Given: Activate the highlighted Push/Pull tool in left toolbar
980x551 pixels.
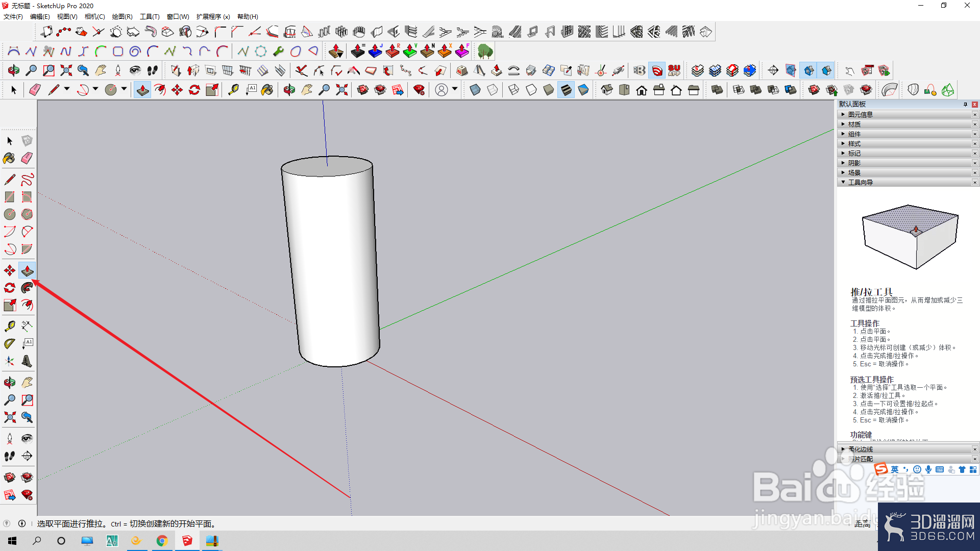Looking at the screenshot, I should click(x=27, y=270).
